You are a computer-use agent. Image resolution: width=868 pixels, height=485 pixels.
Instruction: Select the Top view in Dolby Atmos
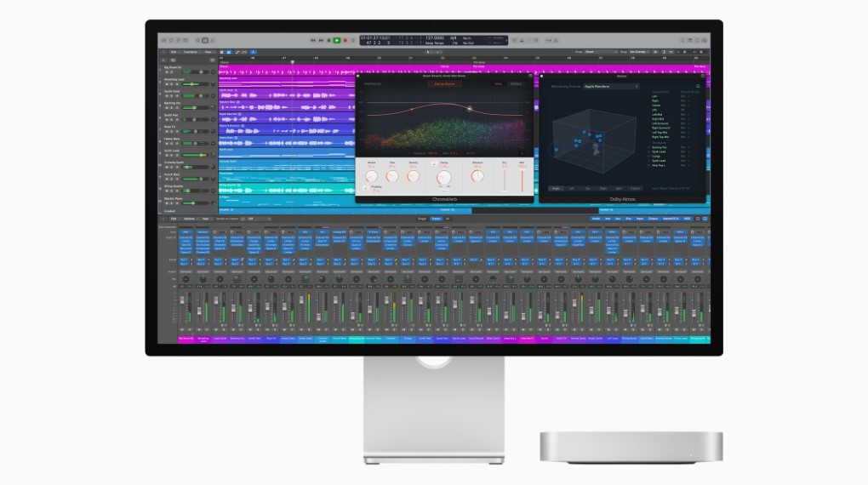[587, 188]
